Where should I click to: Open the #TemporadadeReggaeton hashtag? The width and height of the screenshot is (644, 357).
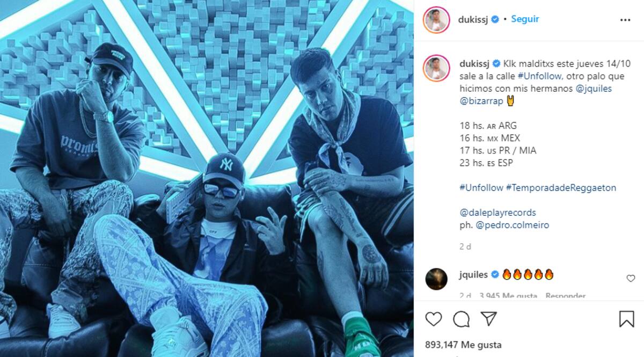click(x=561, y=188)
